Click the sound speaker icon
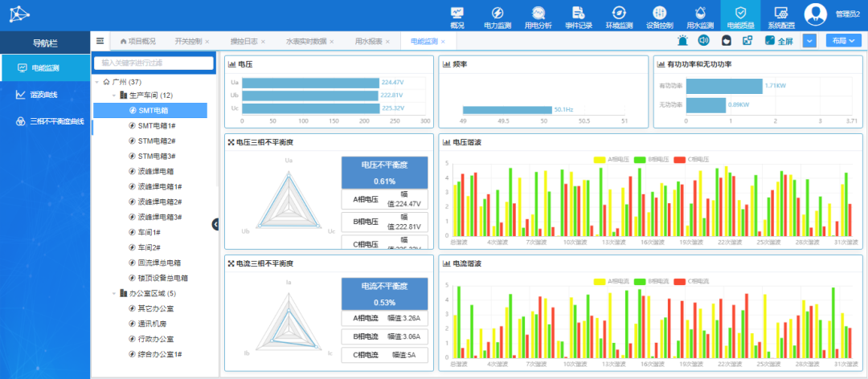The width and height of the screenshot is (868, 379). tap(703, 41)
